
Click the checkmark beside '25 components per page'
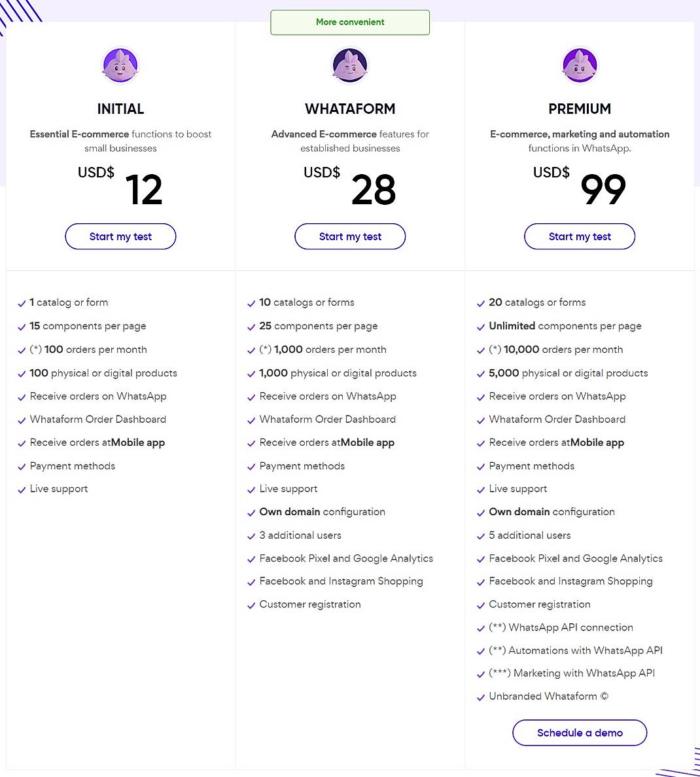tap(251, 327)
